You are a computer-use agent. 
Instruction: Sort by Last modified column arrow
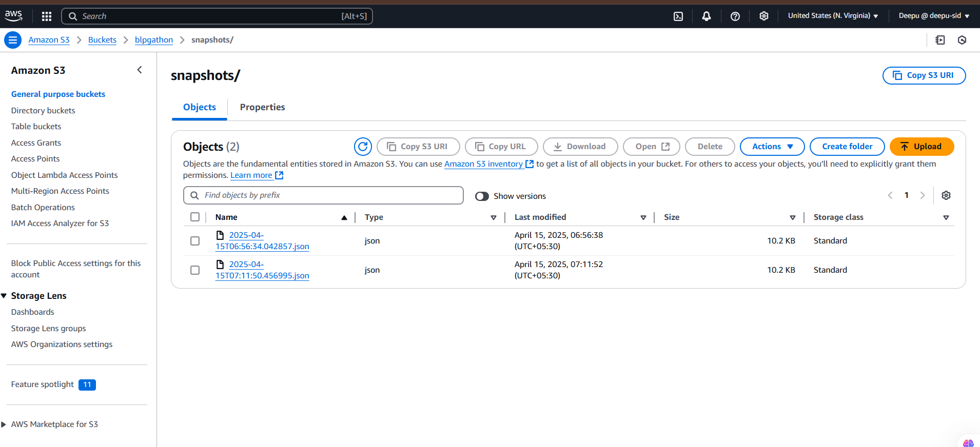click(643, 218)
